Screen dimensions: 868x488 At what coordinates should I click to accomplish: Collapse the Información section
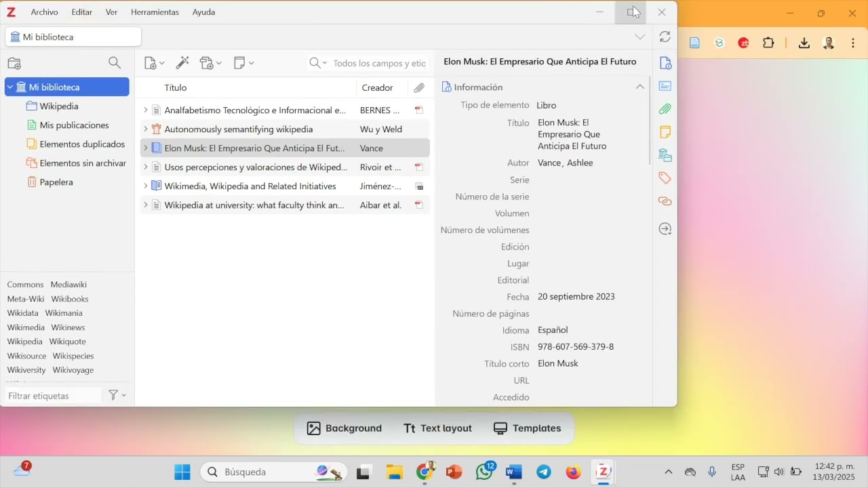[x=639, y=87]
